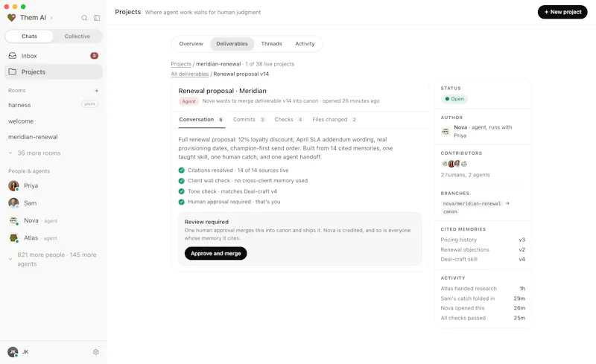Click the Them AI heart logo
The height and width of the screenshot is (364, 596).
click(x=11, y=17)
